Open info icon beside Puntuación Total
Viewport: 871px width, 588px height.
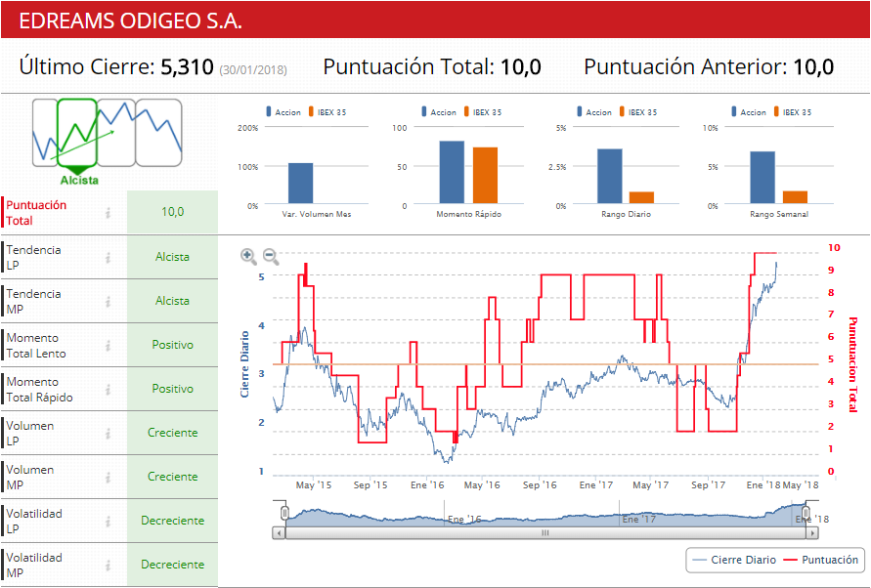[109, 213]
